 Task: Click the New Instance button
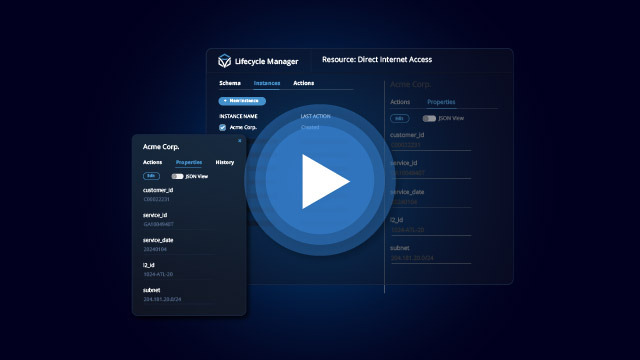tap(242, 101)
